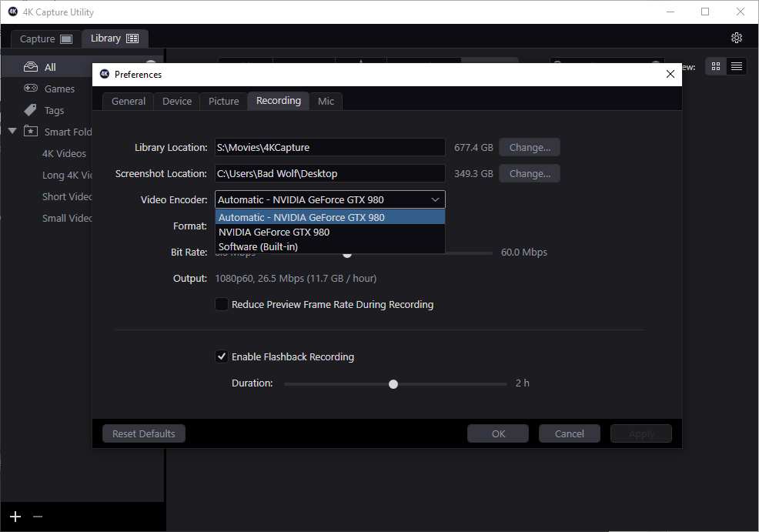Change the Library Location folder
Viewport: 759px width, 532px height.
(x=530, y=147)
